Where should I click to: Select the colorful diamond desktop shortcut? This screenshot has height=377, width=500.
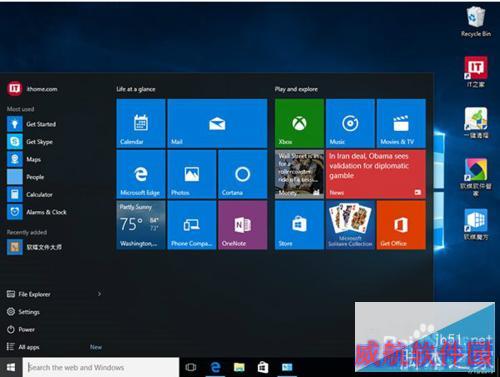tap(476, 177)
